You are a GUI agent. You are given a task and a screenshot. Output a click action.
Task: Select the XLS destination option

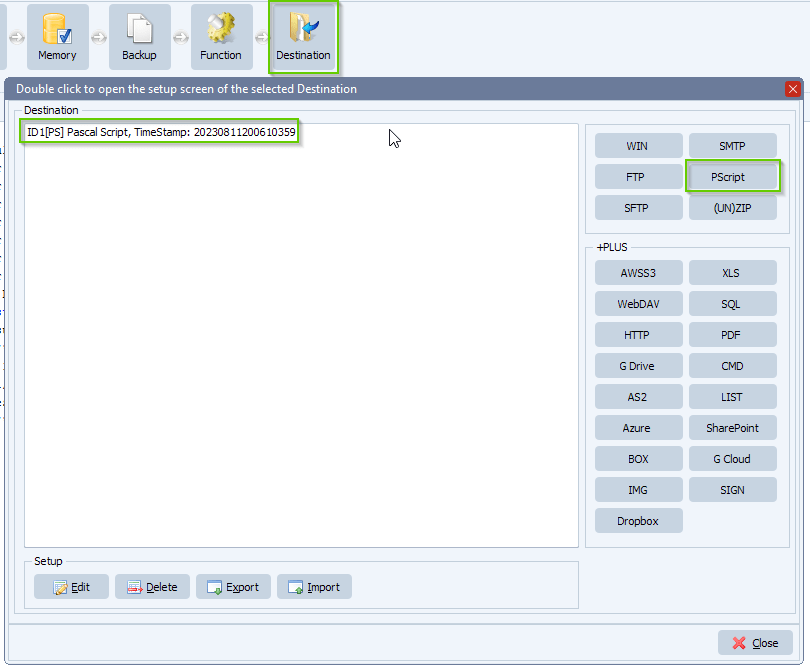pos(732,272)
